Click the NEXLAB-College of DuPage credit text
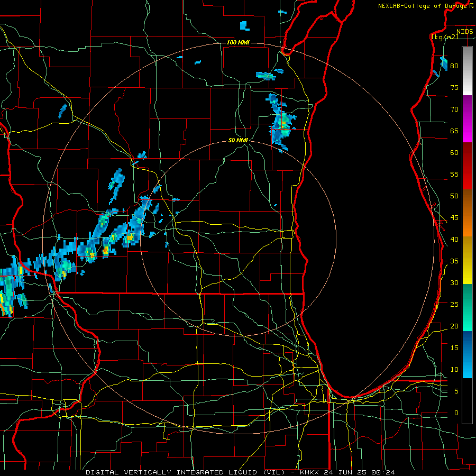Viewport: 476px width, 476px height. [424, 6]
